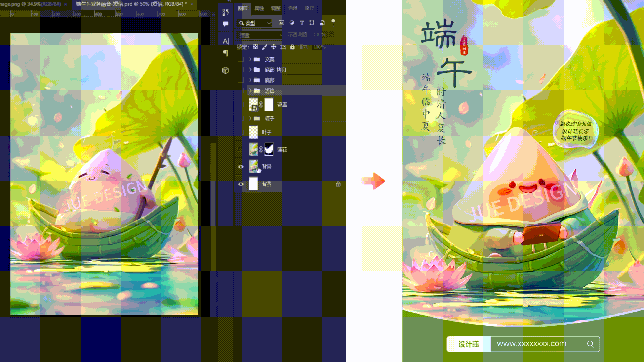
Task: Hide the locked bottom 背景 layer
Action: click(x=241, y=184)
